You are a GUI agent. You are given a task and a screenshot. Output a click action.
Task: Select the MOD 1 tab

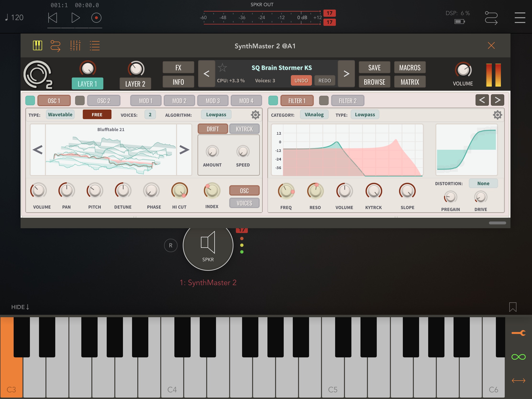click(x=146, y=100)
